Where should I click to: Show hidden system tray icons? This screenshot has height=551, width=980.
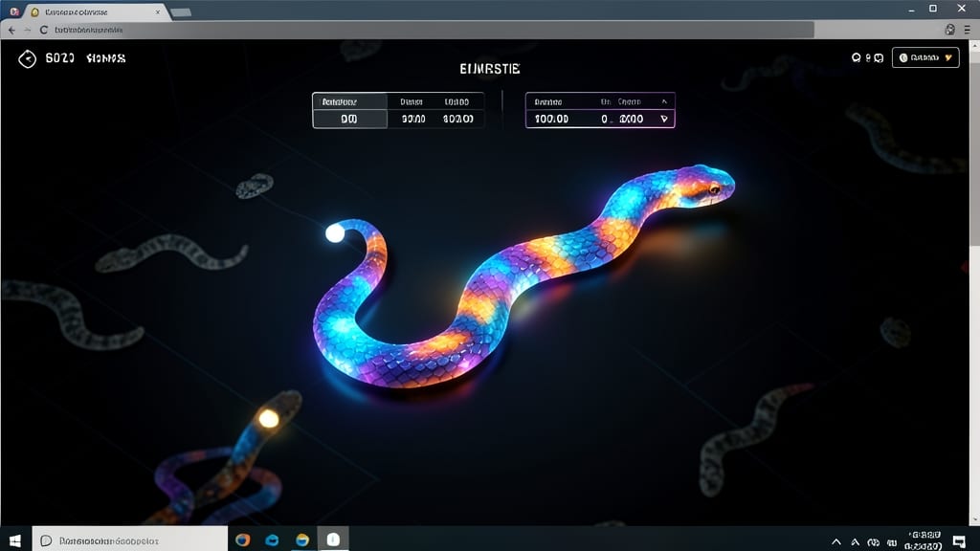tap(836, 541)
